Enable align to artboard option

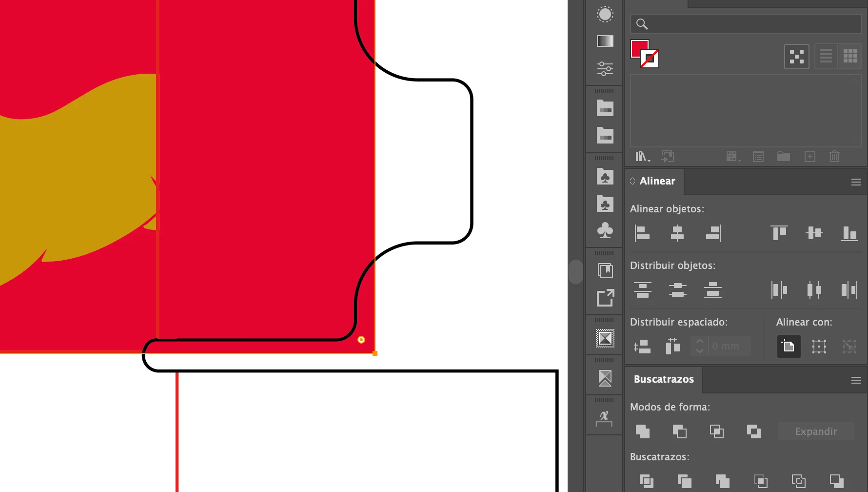(789, 347)
